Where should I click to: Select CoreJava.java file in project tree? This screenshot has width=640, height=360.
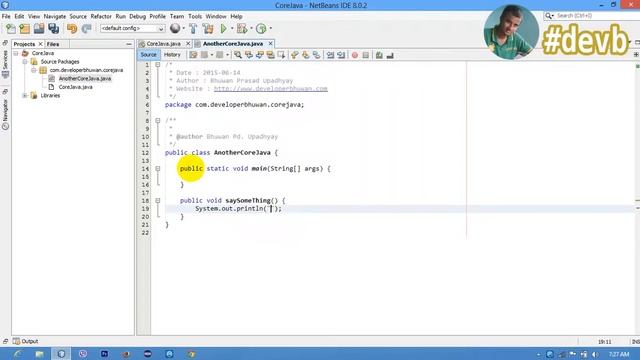click(75, 87)
